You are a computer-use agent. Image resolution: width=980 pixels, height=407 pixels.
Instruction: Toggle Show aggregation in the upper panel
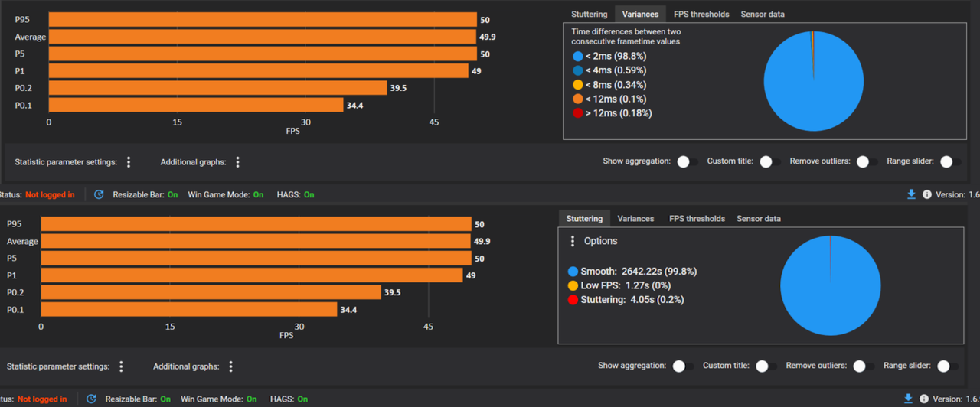tap(687, 161)
